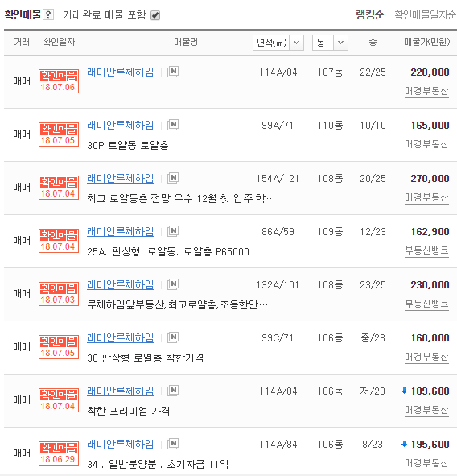Uncheck 거래완료 매물 포함 checkbox

point(155,15)
